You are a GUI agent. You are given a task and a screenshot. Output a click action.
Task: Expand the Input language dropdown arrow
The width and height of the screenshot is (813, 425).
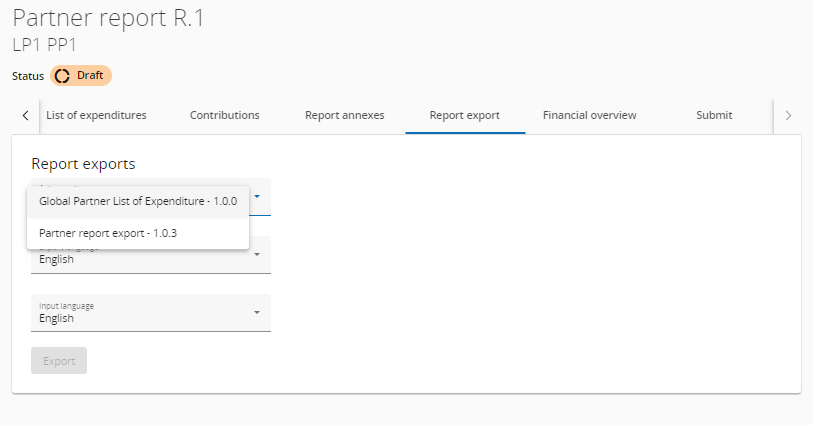tap(257, 313)
